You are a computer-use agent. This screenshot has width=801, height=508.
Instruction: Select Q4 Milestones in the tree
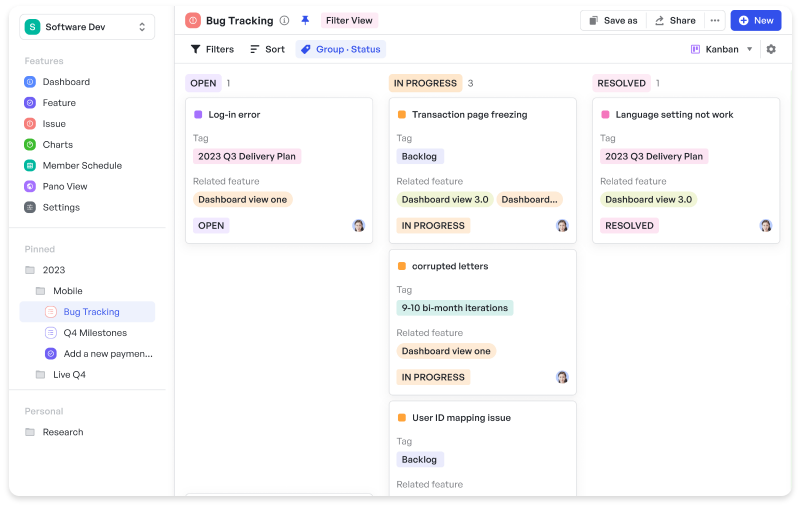click(94, 333)
